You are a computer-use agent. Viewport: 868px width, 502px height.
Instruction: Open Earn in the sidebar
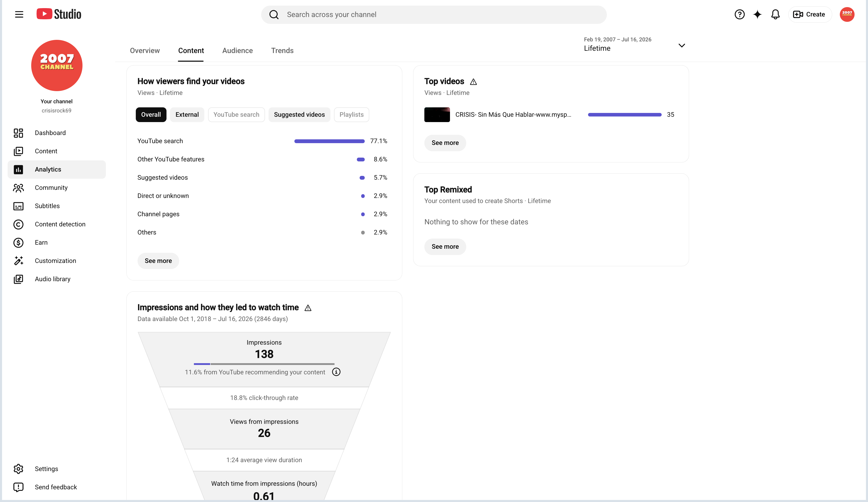click(57, 243)
